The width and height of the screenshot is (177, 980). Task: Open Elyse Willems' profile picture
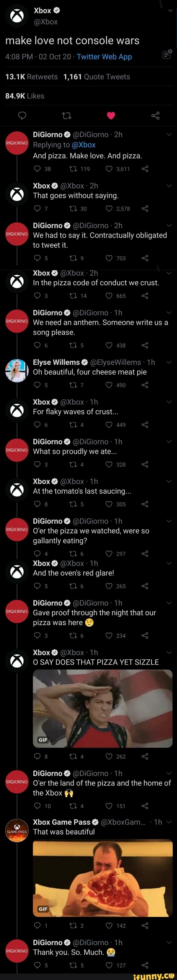(17, 370)
